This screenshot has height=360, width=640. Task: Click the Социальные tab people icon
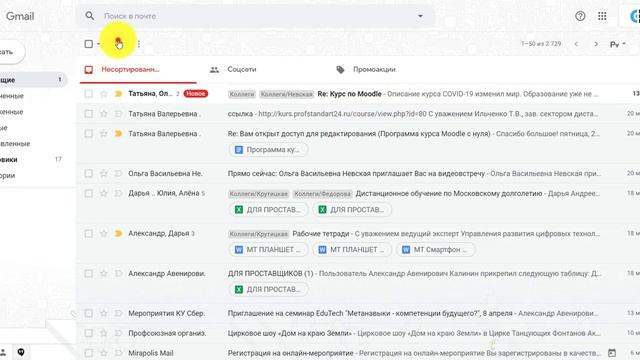(x=214, y=70)
